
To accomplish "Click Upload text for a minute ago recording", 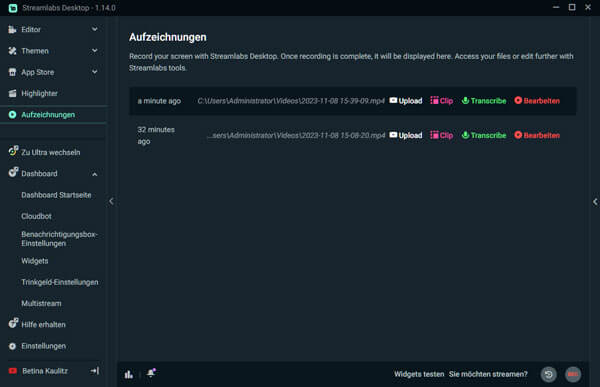I will tap(410, 101).
